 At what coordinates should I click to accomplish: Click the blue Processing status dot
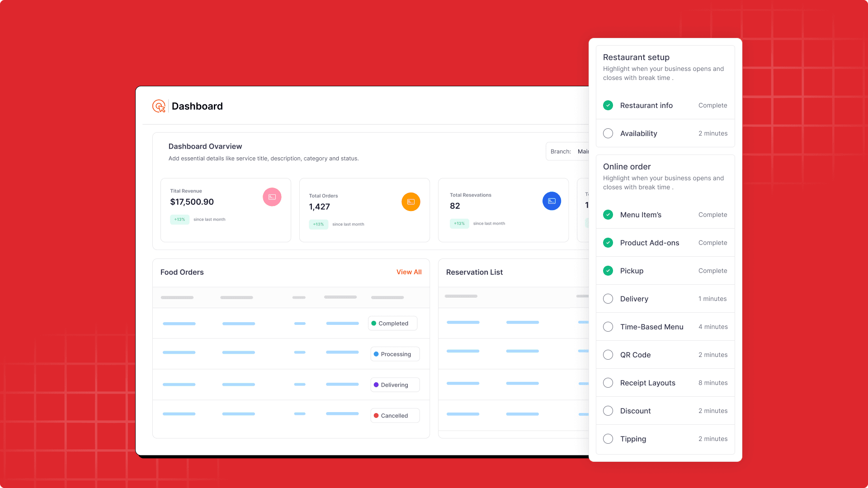coord(376,354)
